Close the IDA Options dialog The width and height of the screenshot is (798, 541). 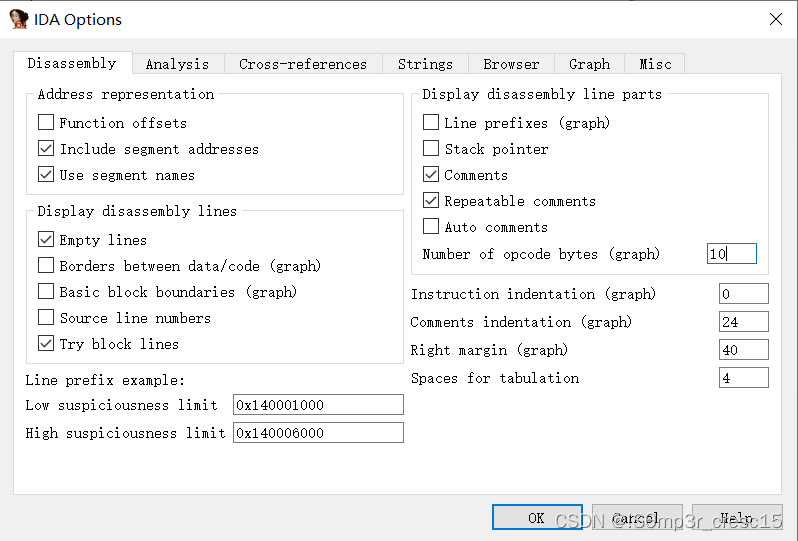[776, 19]
